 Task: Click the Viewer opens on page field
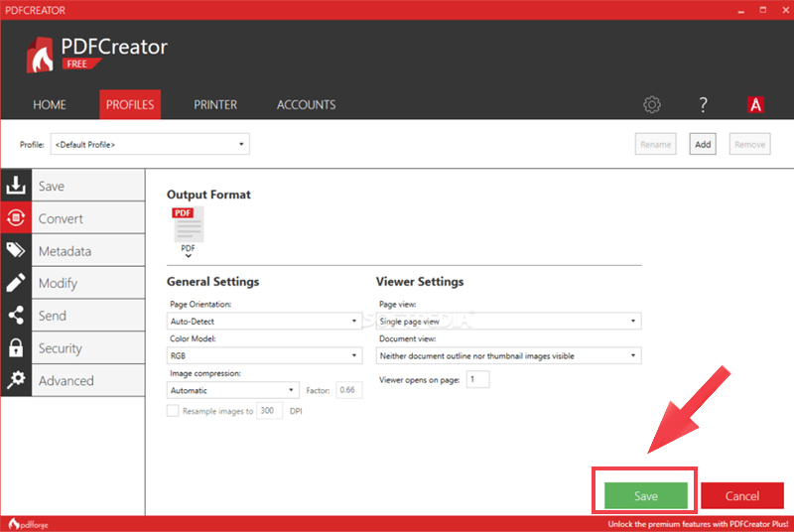477,379
